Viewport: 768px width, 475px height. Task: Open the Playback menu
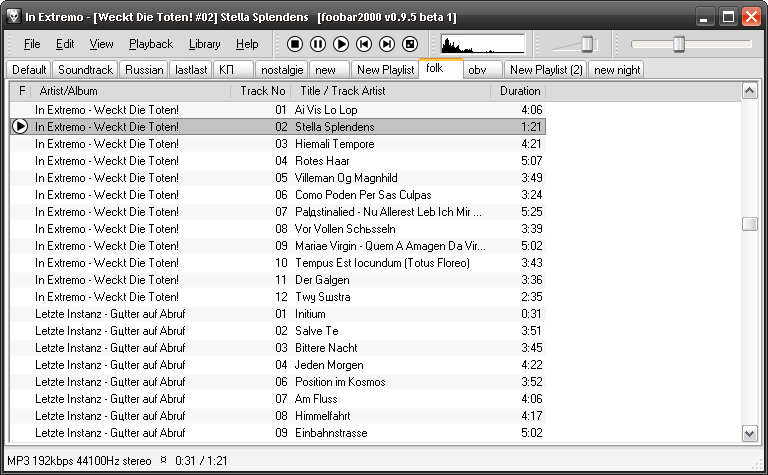(x=151, y=44)
